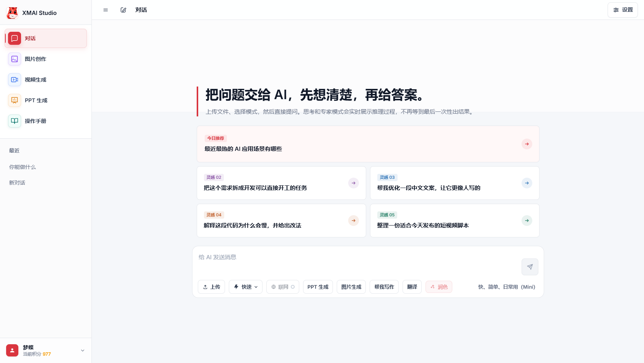Click the 图片生成 quick action button
The image size is (644, 363).
(x=351, y=287)
